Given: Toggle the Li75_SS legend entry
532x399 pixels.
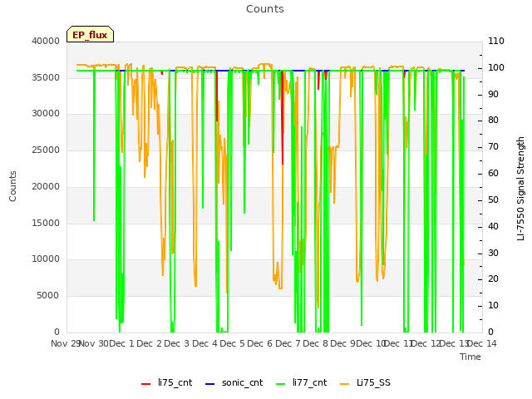Looking at the screenshot, I should click(365, 382).
